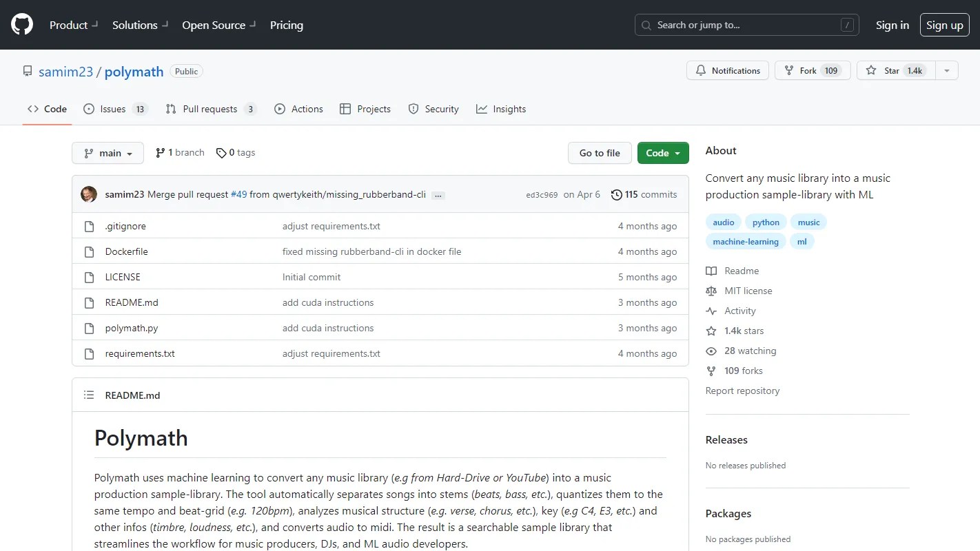
Task: Click the fork icon beside 109 forks
Action: 711,371
